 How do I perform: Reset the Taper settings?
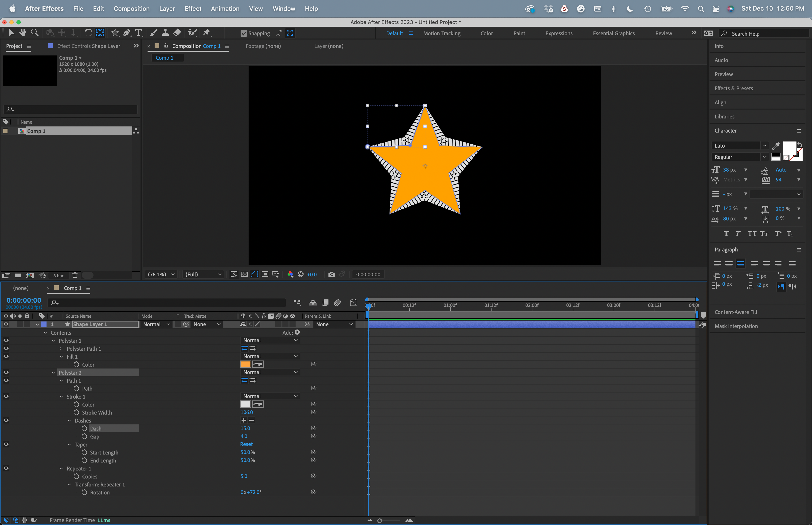coord(246,444)
